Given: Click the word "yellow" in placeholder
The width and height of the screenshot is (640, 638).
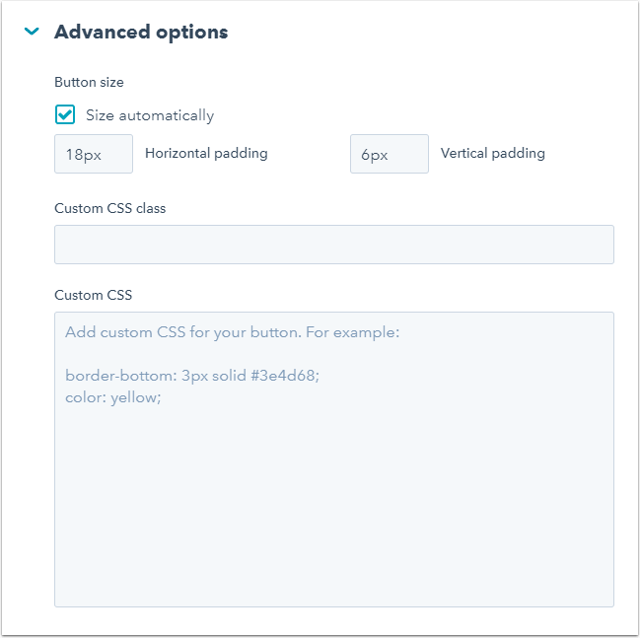Looking at the screenshot, I should click(x=135, y=397).
